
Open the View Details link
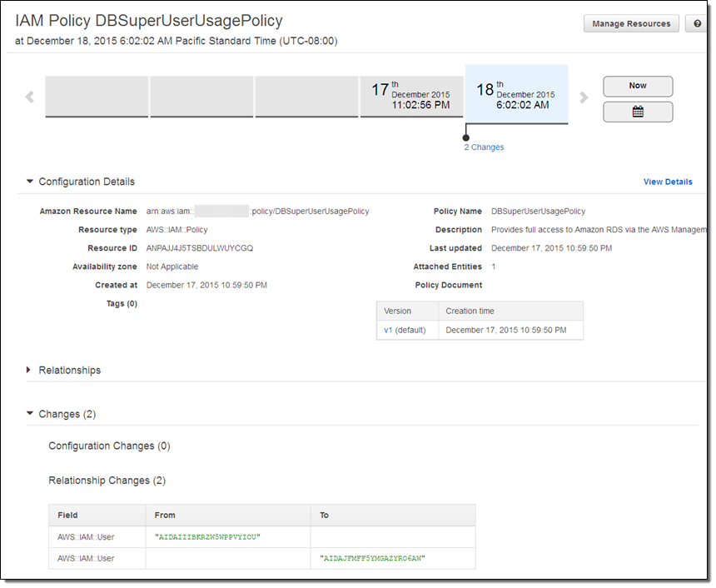(x=668, y=182)
